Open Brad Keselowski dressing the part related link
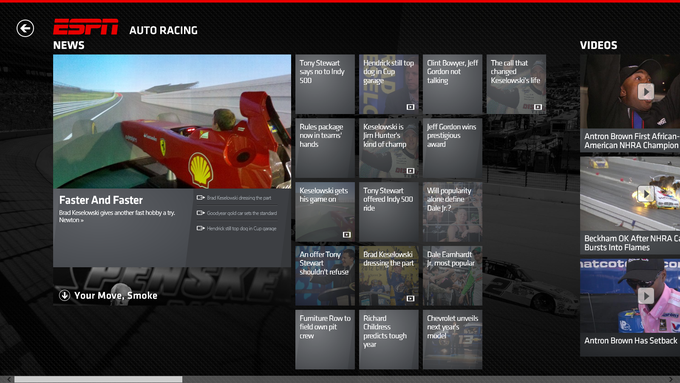680x383 pixels. tap(239, 198)
